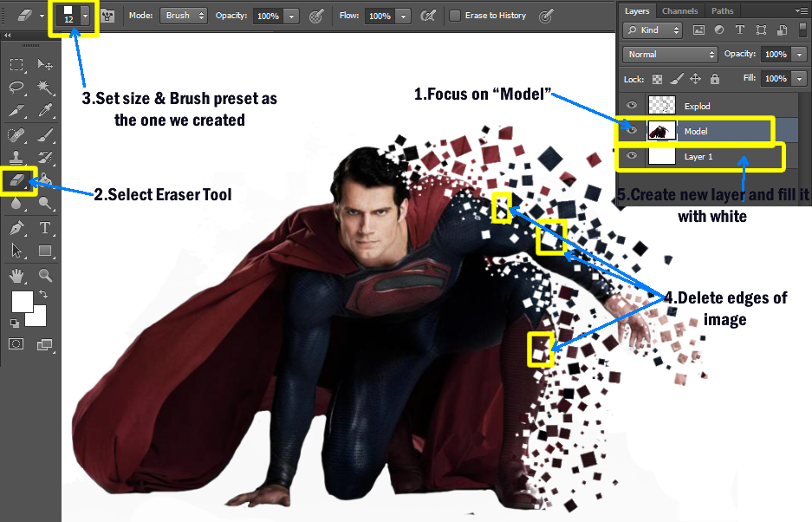Filter layers by shape layers
Viewport: 812px width, 522px height.
761,30
